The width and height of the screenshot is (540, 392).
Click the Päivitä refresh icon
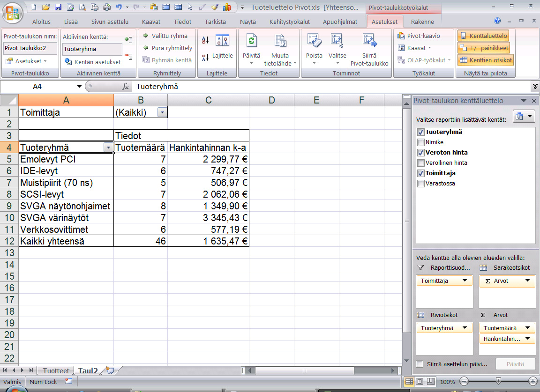pyautogui.click(x=251, y=41)
